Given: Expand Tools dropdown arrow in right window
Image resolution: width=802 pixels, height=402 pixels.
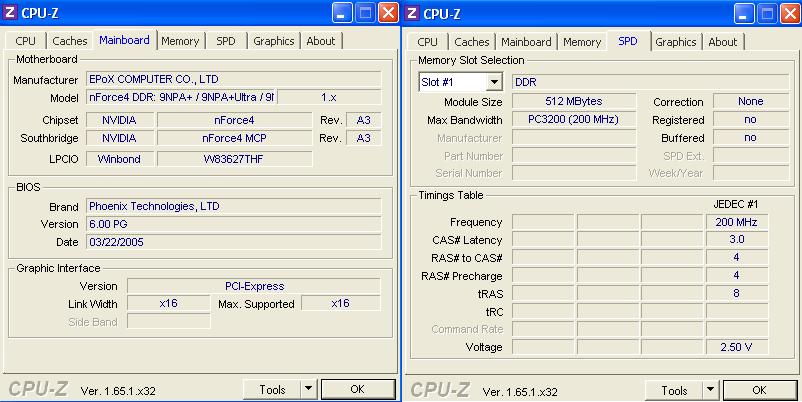Looking at the screenshot, I should coord(710,391).
